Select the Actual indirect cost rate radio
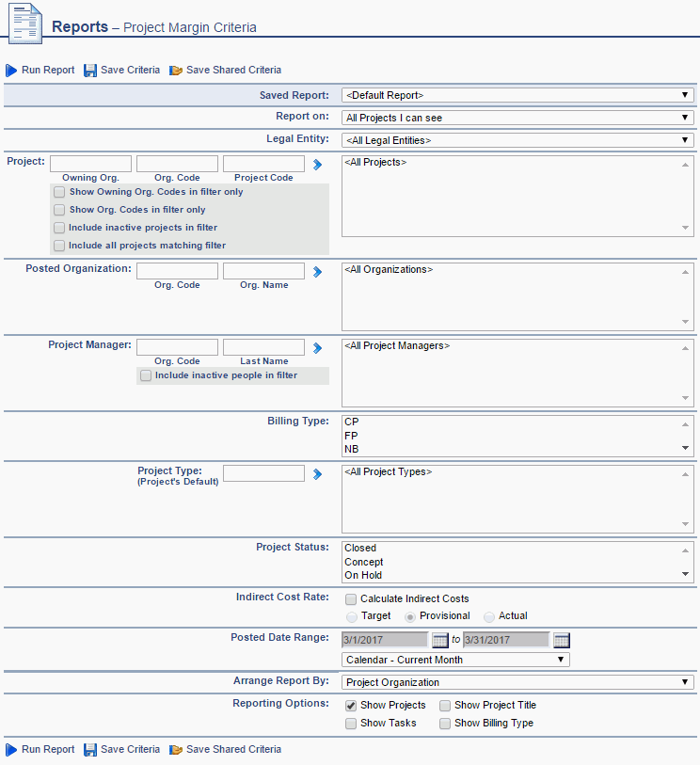This screenshot has width=700, height=765. [489, 616]
